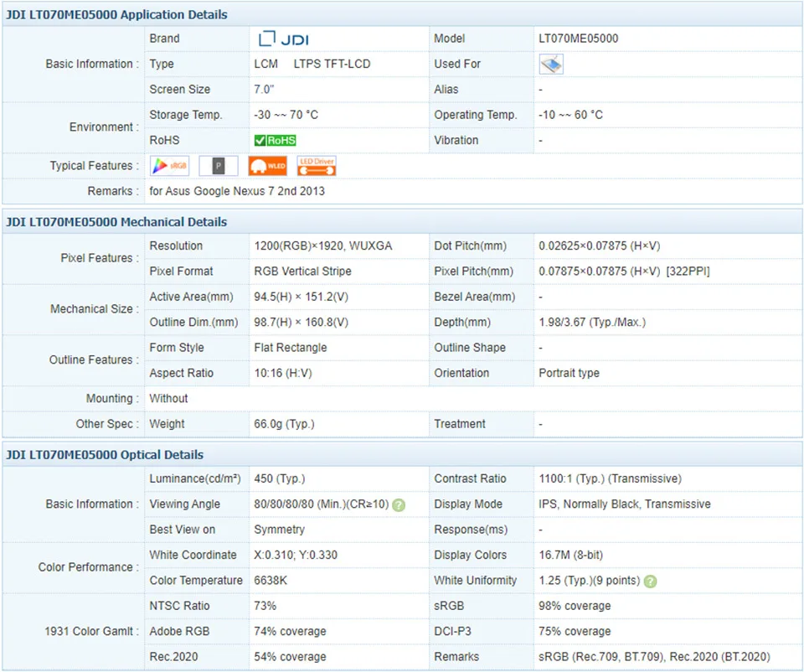
Task: Click the 'Bezel Area(mm)' field label
Action: click(475, 297)
